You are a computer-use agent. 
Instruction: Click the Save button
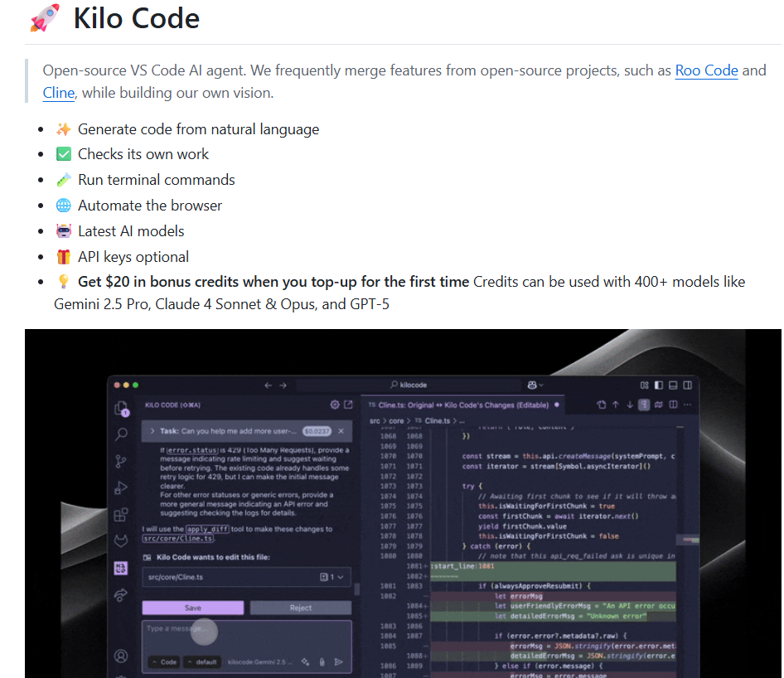(193, 608)
